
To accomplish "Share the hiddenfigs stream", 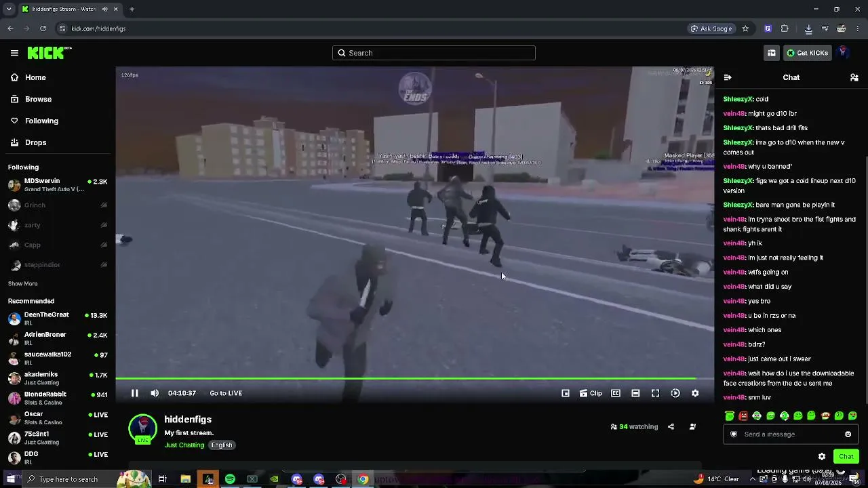I will coord(671,427).
